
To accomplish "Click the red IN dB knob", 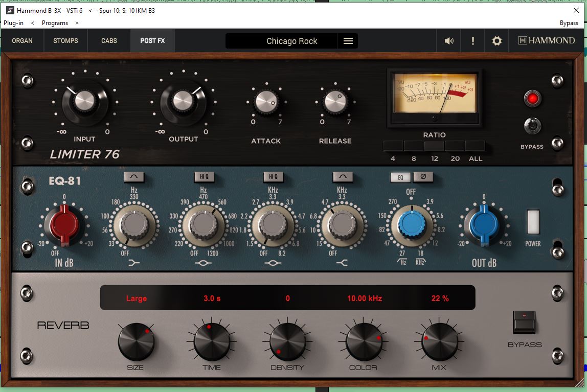I will 64,225.
